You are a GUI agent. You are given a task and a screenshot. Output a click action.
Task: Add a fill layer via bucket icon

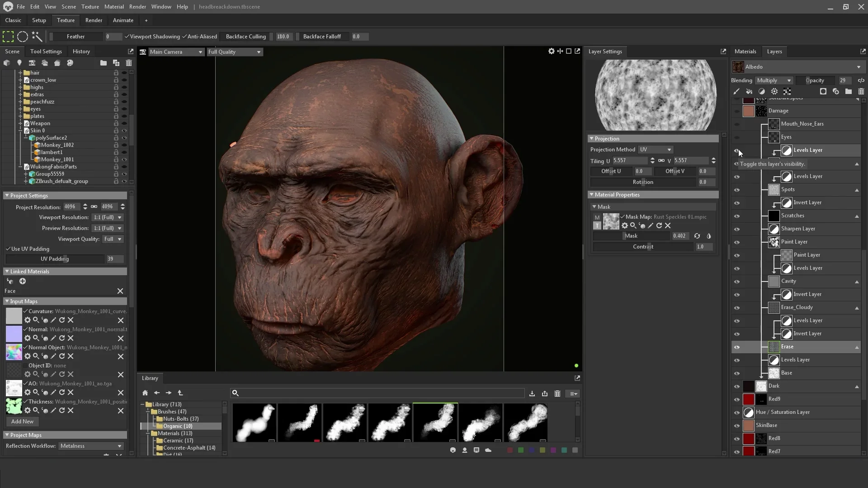[x=749, y=91]
